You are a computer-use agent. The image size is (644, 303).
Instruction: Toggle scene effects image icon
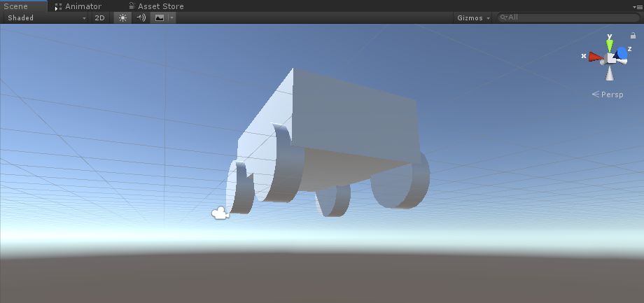(160, 17)
